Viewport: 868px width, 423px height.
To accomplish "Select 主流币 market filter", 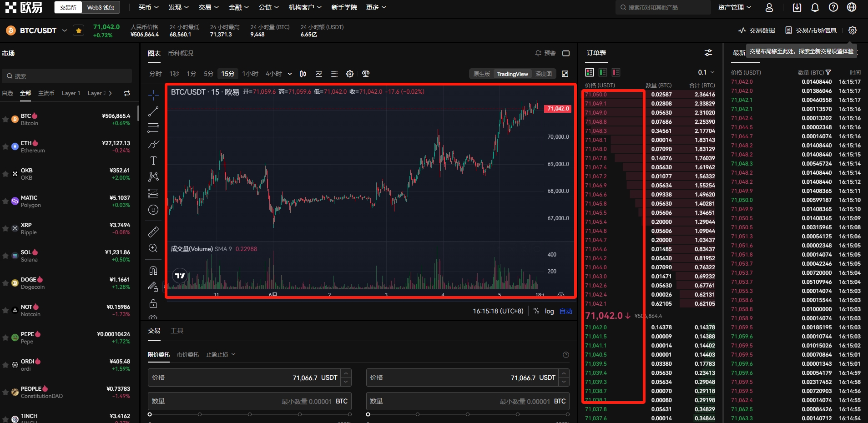I will pyautogui.click(x=46, y=93).
